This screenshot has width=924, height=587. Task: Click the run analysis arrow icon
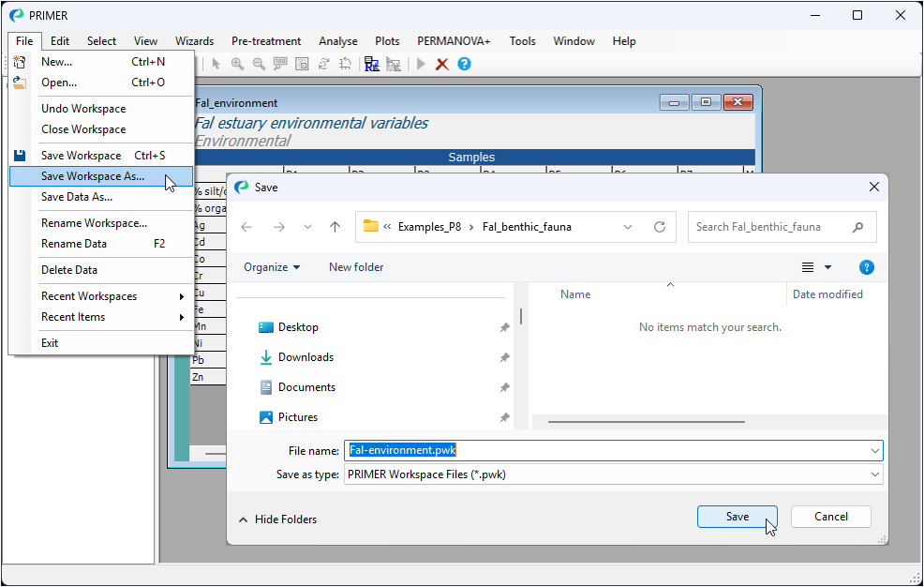(420, 64)
